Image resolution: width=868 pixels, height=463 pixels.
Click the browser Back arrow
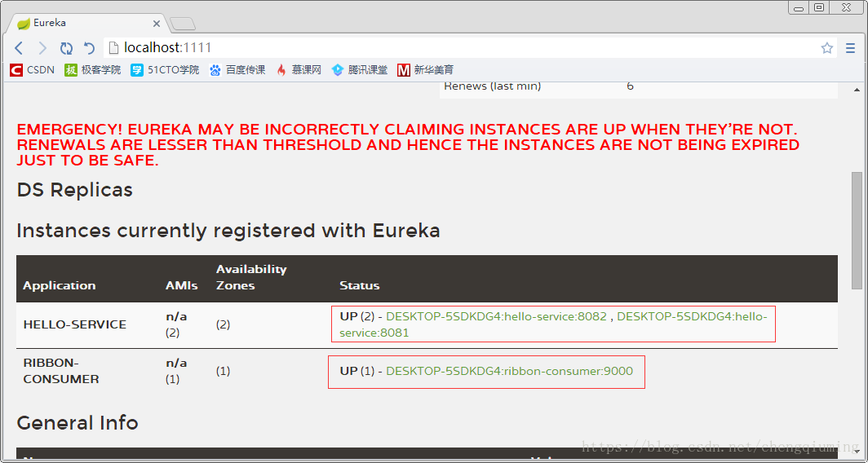tap(19, 48)
